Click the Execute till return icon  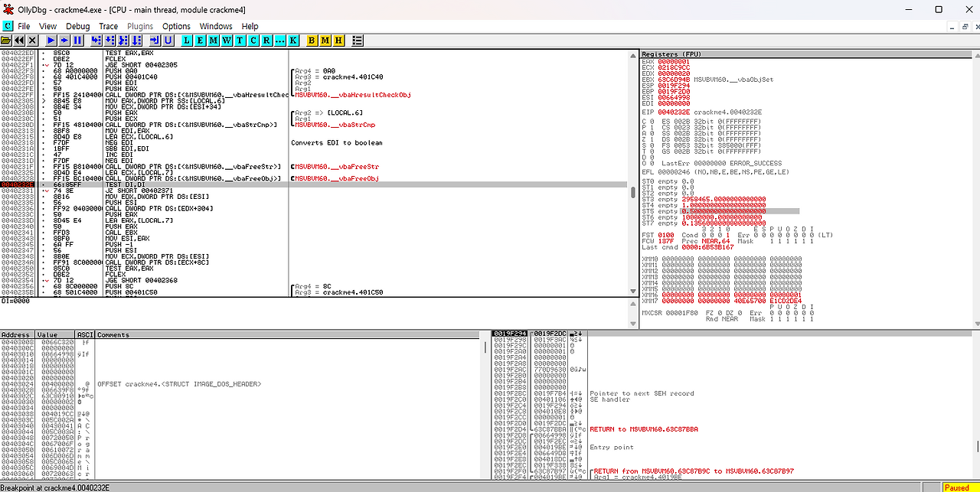pos(155,40)
